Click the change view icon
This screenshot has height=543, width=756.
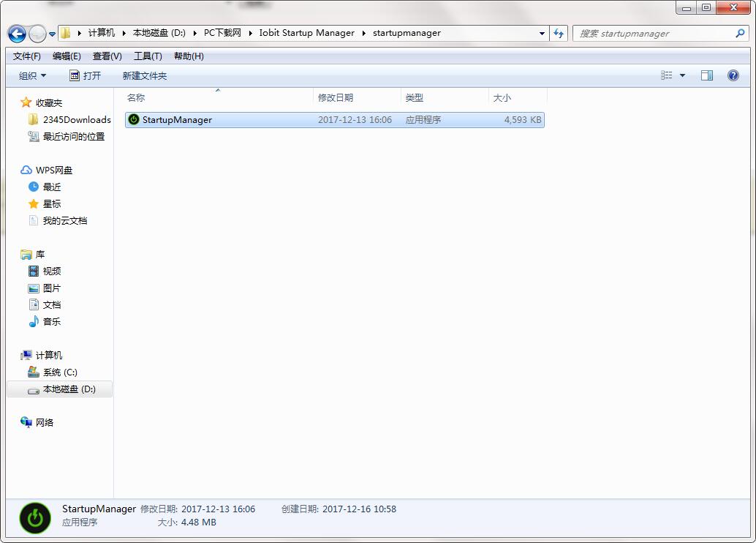point(666,75)
